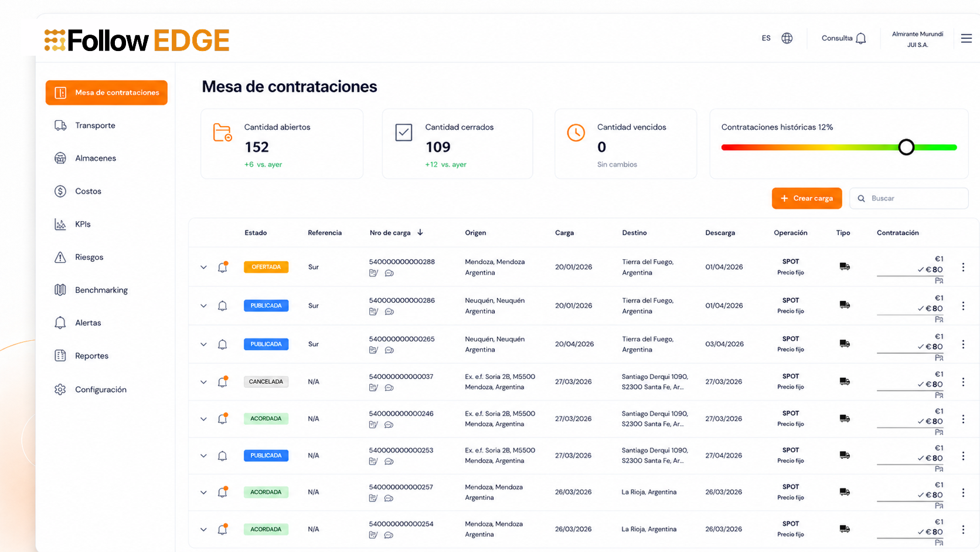Click the Cantidad abiertos folder icon

tap(223, 133)
